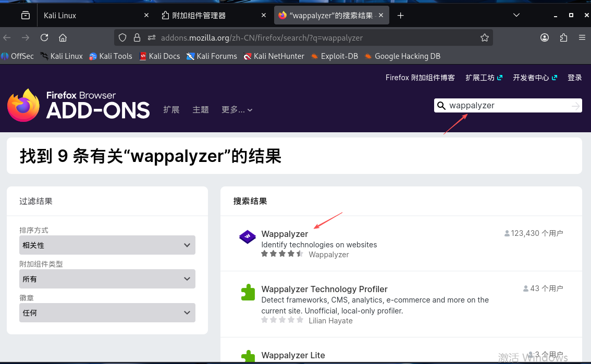The width and height of the screenshot is (591, 364).
Task: Submit search with the arrow button
Action: pos(575,106)
